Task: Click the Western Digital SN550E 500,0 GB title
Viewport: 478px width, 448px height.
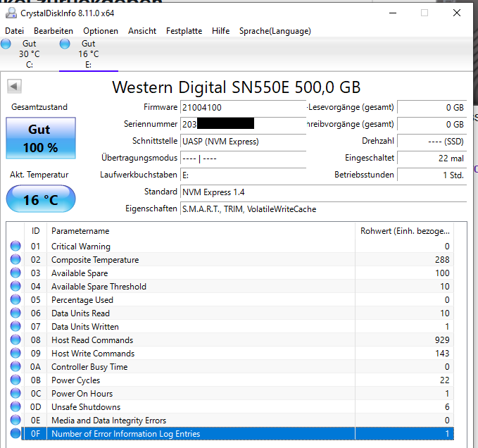Action: click(237, 87)
